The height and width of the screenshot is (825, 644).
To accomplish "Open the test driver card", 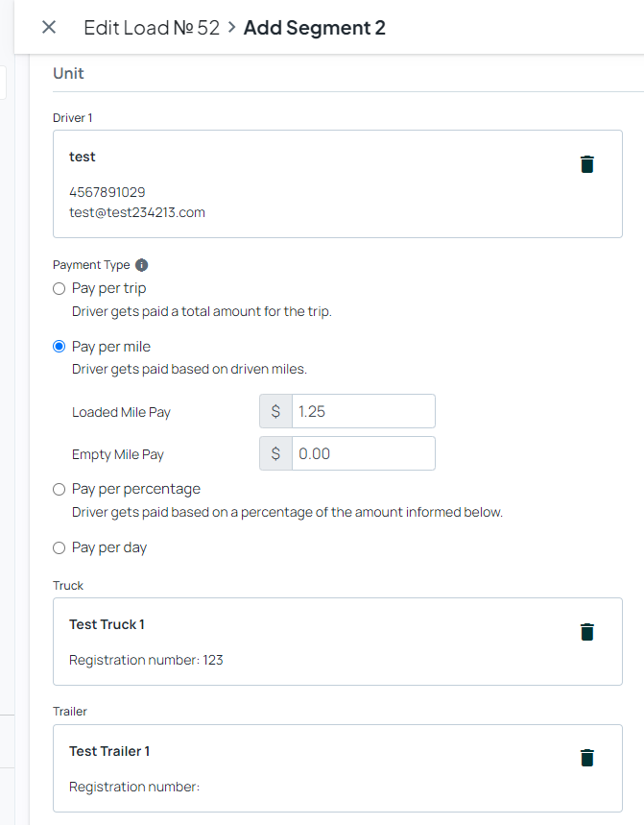I will coord(338,184).
